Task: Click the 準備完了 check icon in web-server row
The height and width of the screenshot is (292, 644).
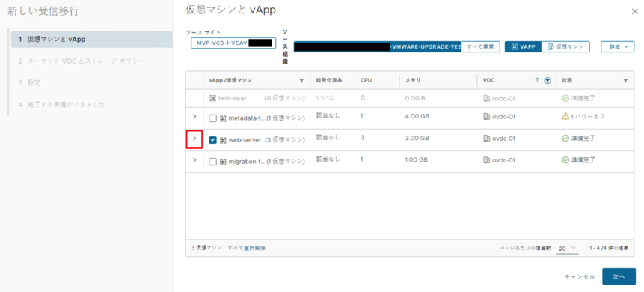Action: coord(565,139)
